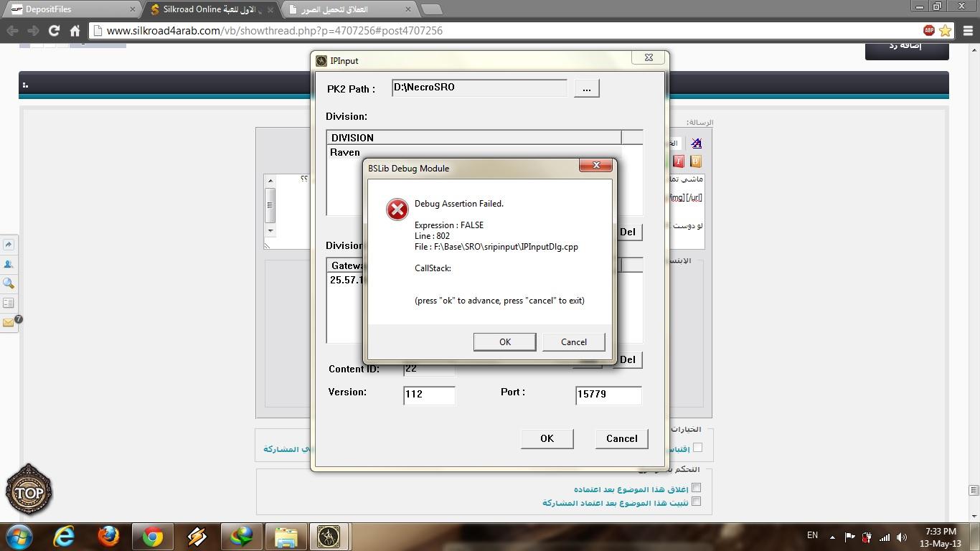
Task: Click the address bar URL
Action: (x=274, y=31)
